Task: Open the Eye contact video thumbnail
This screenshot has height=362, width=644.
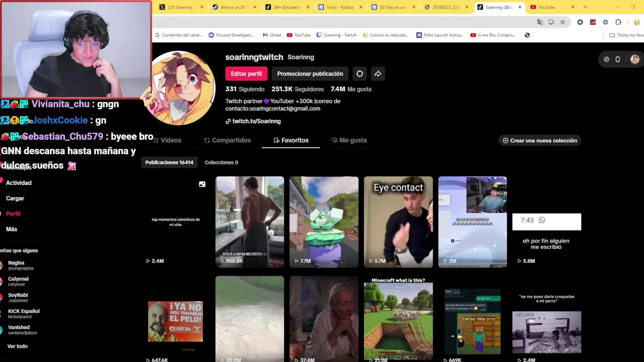Action: (398, 222)
